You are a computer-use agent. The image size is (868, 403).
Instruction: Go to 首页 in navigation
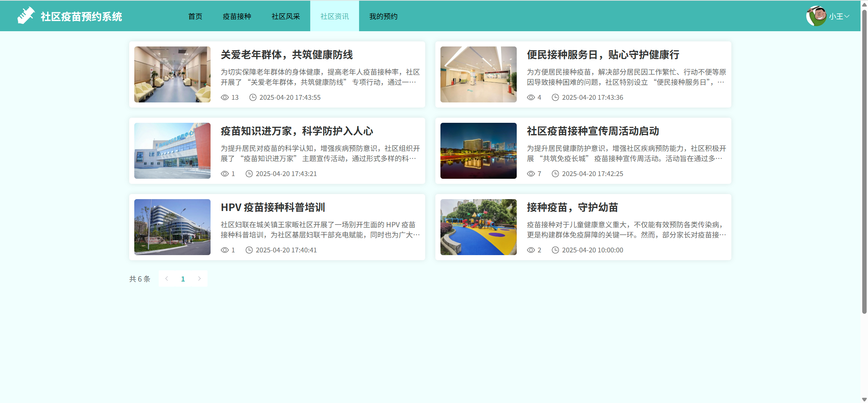tap(195, 16)
